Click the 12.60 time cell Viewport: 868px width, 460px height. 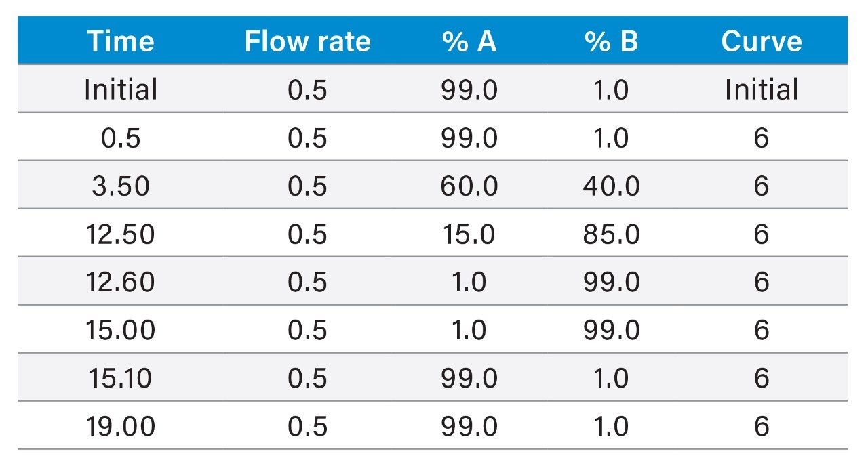pos(121,282)
